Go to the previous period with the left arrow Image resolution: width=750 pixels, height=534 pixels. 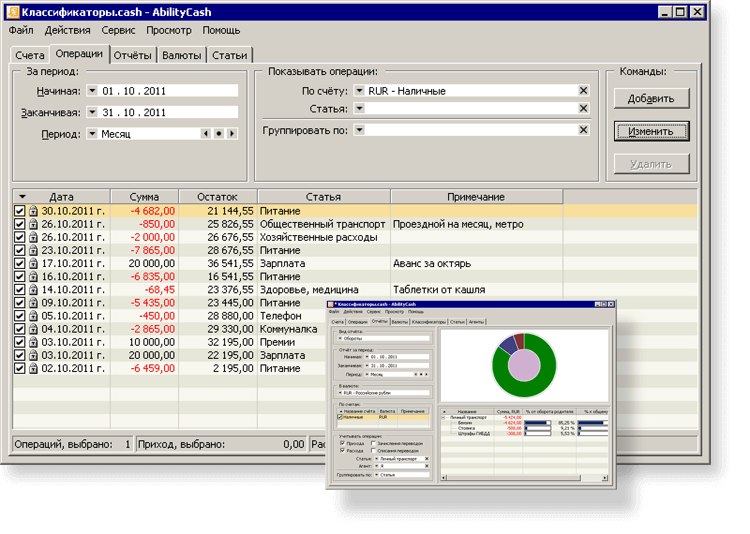pos(206,134)
